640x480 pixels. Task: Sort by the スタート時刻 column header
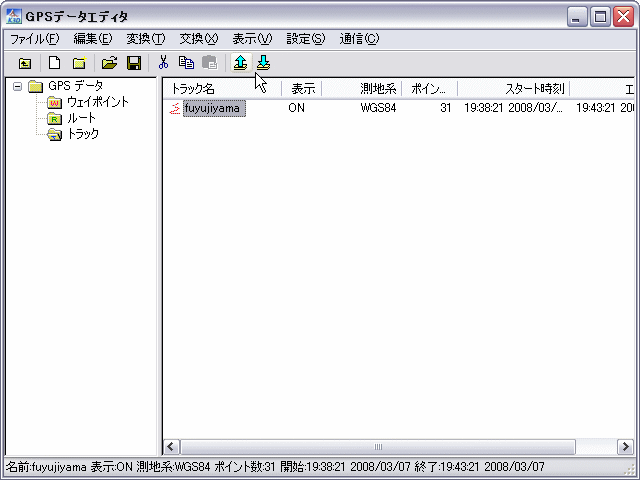point(513,89)
